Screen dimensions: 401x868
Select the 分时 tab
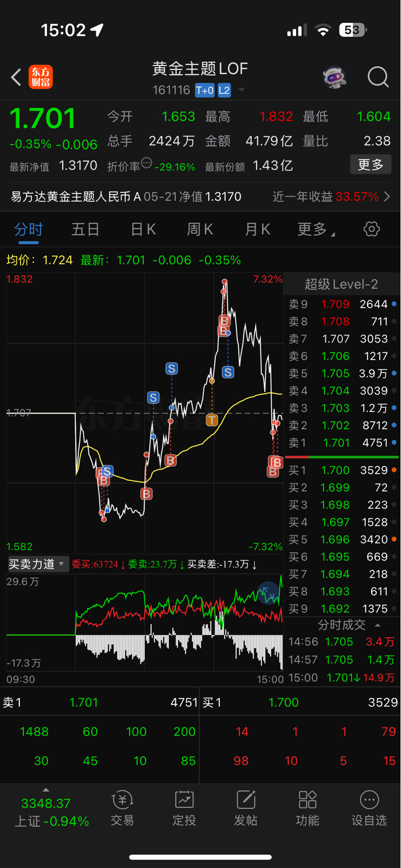coord(28,229)
